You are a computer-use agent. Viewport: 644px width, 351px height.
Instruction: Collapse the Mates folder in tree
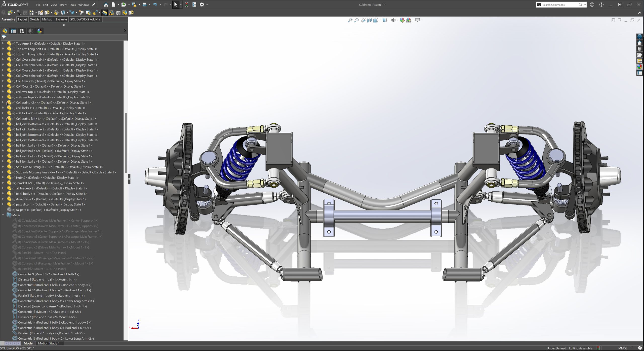[x=3, y=215]
